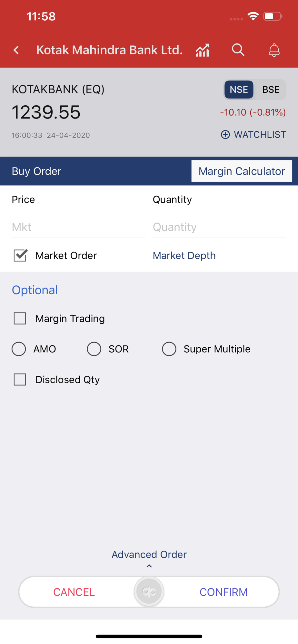The width and height of the screenshot is (298, 644).
Task: Enable the Disclosed Qty checkbox
Action: [x=20, y=379]
